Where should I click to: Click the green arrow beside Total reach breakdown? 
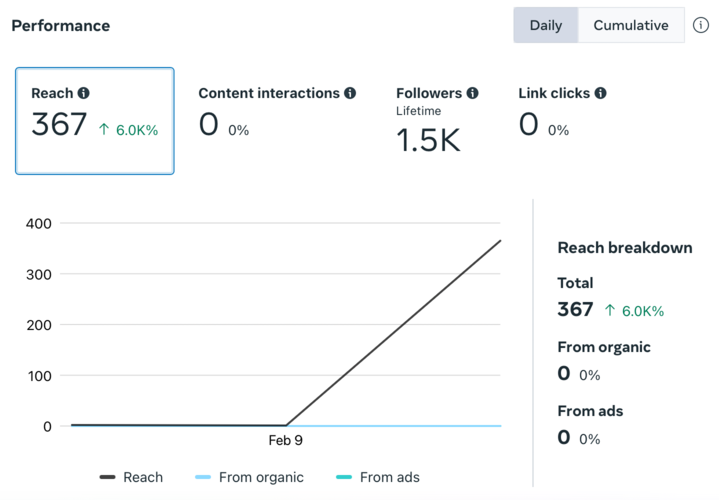tap(610, 311)
